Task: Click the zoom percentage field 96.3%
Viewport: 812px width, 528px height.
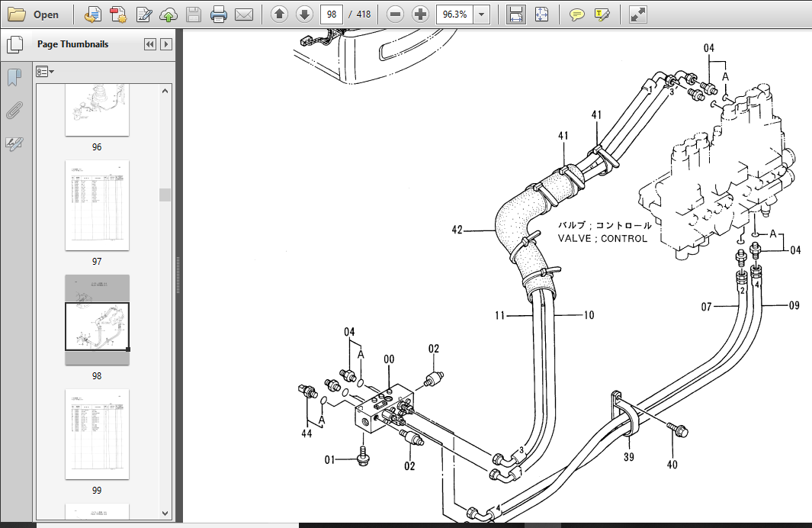Action: point(454,14)
